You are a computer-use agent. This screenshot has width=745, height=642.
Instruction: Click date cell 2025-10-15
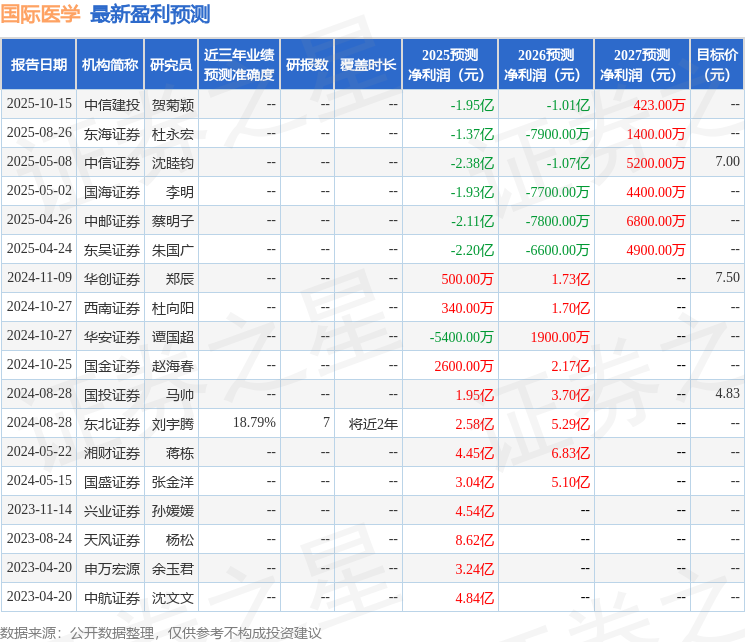(39, 104)
